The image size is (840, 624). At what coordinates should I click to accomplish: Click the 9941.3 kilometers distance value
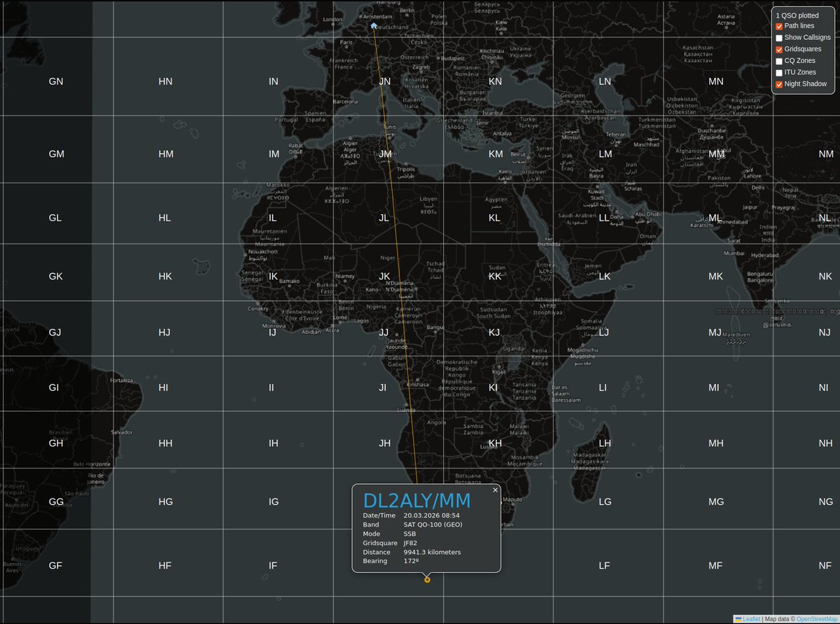[x=432, y=552]
